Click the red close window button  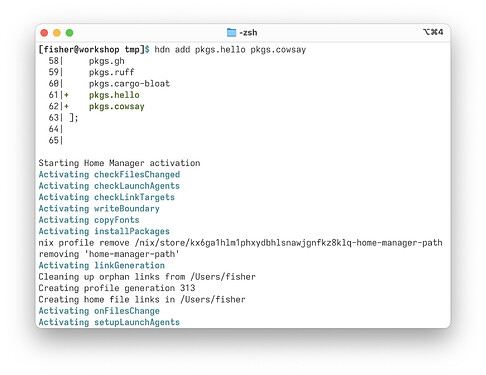44,33
